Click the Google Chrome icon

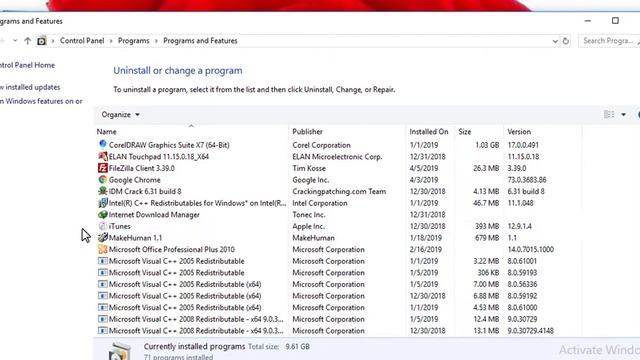[x=102, y=180]
